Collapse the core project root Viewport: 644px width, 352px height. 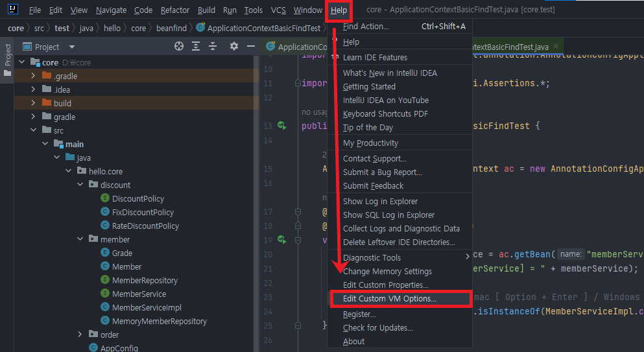coord(22,62)
